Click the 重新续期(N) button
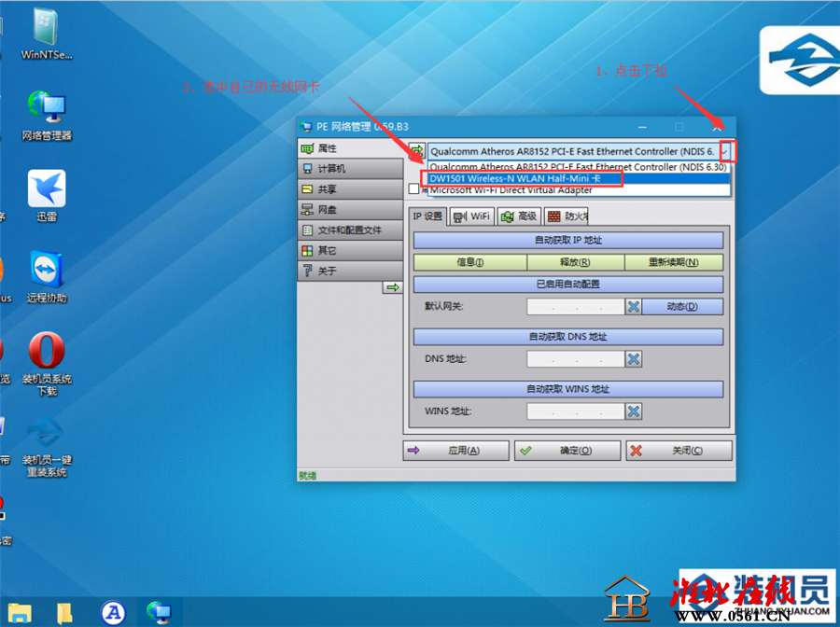The height and width of the screenshot is (627, 840). (x=674, y=262)
